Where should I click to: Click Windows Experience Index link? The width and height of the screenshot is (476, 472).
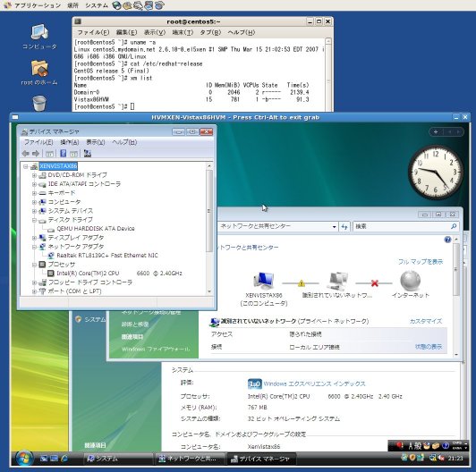[314, 383]
